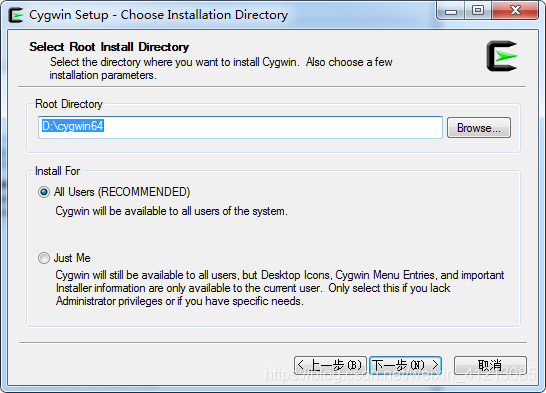
Task: Click text 'installation parameters.'
Action: click(x=103, y=75)
